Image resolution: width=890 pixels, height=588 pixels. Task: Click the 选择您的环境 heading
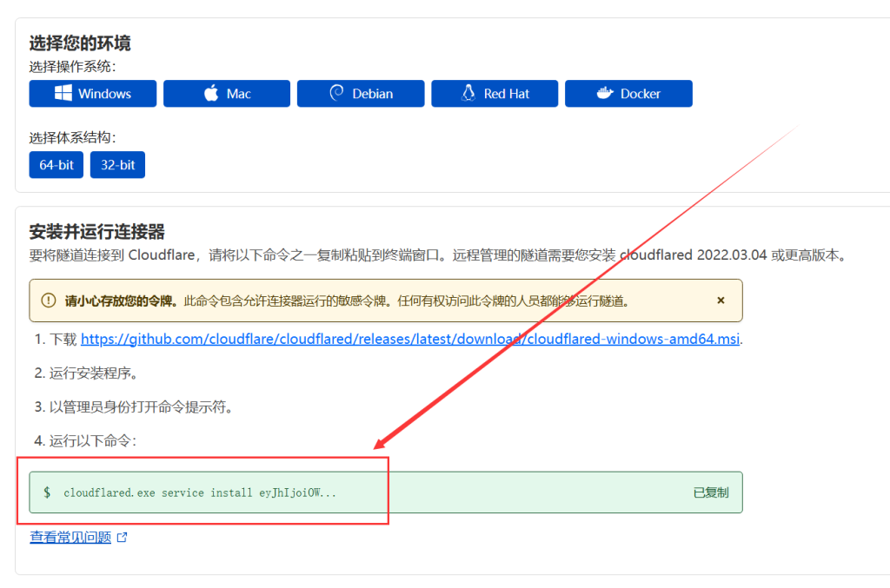click(x=80, y=43)
